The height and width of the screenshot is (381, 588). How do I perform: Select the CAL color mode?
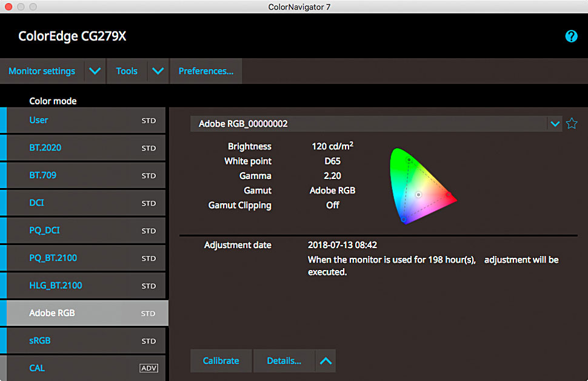(83, 368)
